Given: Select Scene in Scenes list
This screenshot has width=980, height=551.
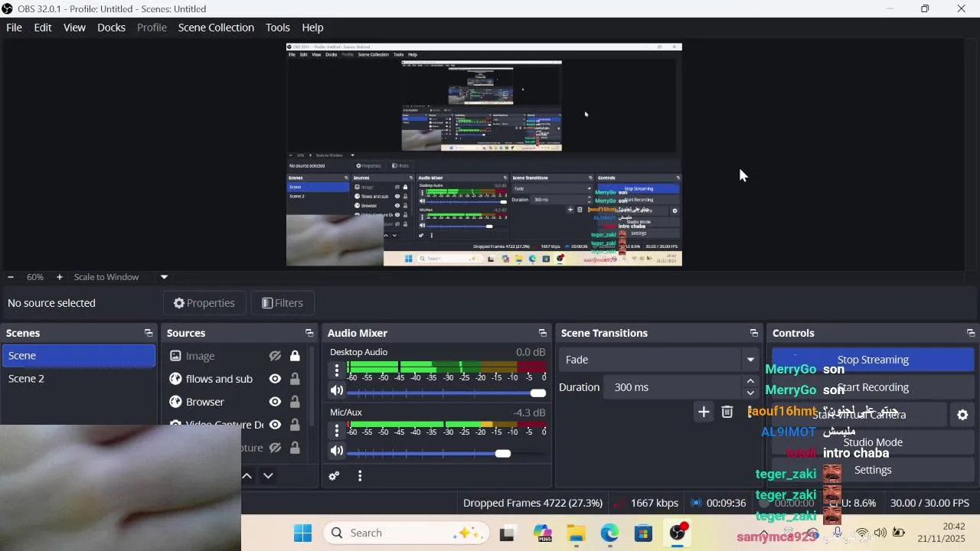Looking at the screenshot, I should (x=79, y=356).
